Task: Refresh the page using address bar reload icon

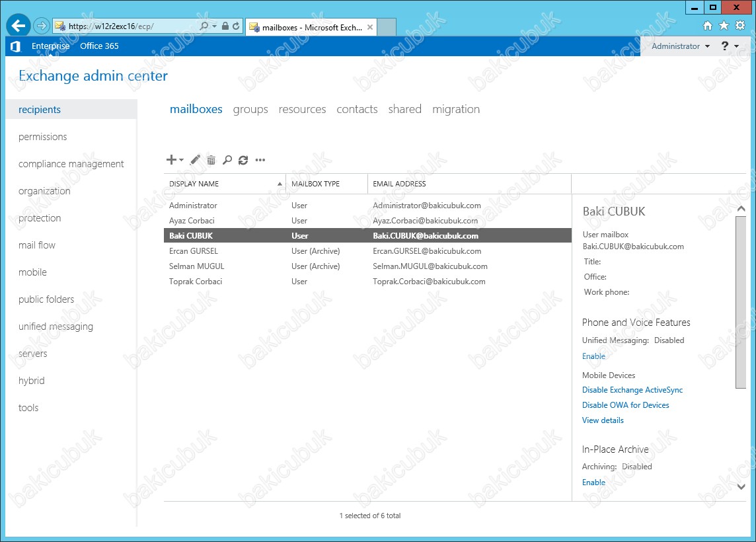Action: pyautogui.click(x=236, y=26)
